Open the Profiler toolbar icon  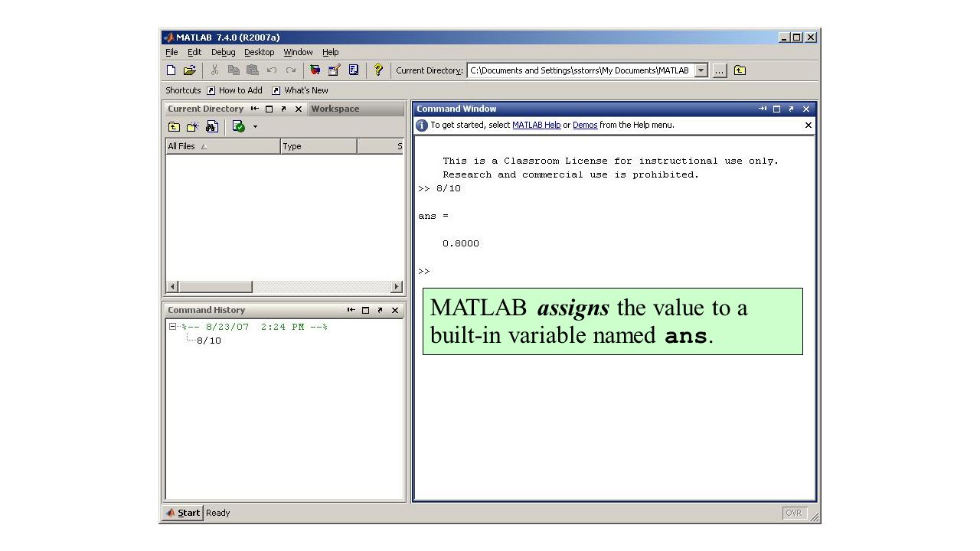pyautogui.click(x=354, y=70)
